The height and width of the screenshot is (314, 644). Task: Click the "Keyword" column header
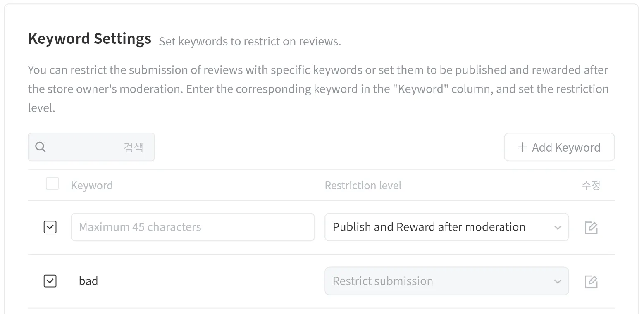[x=92, y=186]
